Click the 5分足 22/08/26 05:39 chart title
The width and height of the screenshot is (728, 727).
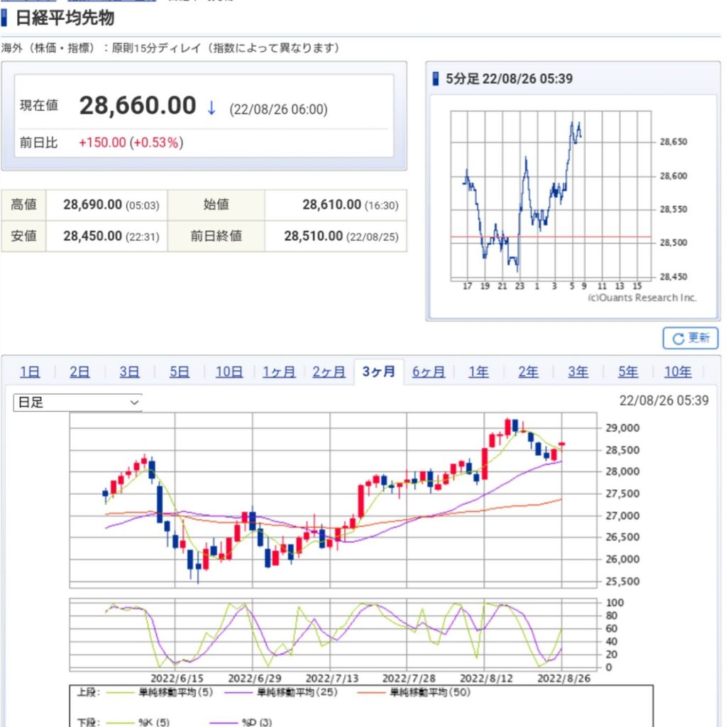click(x=509, y=79)
